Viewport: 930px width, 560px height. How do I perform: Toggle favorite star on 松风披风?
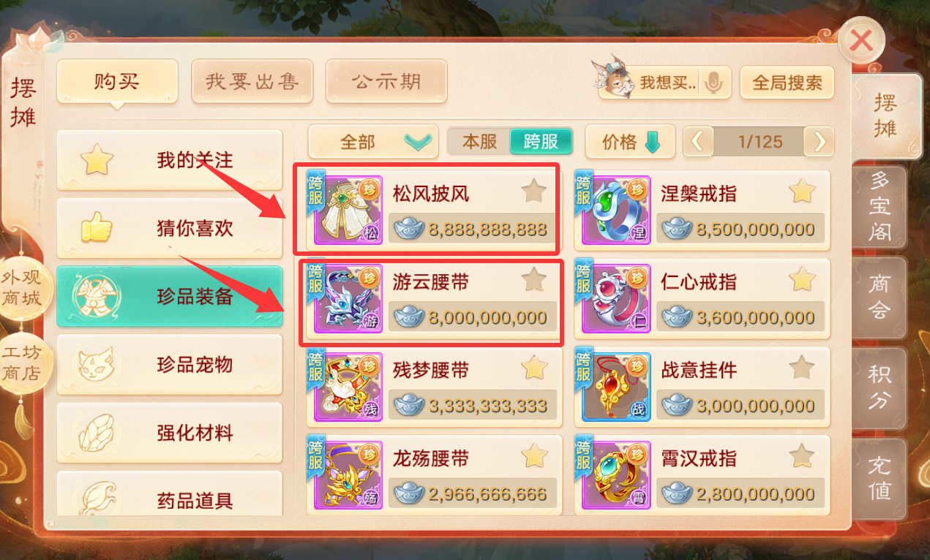(534, 192)
